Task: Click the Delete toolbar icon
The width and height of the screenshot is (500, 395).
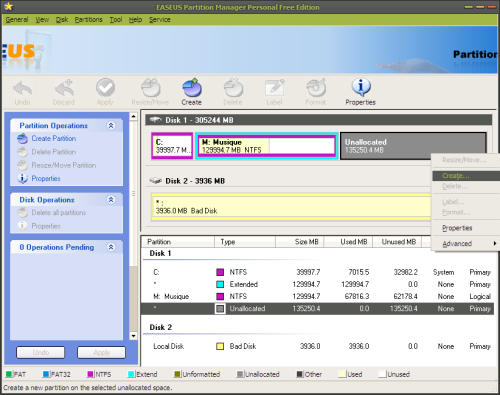Action: tap(233, 88)
